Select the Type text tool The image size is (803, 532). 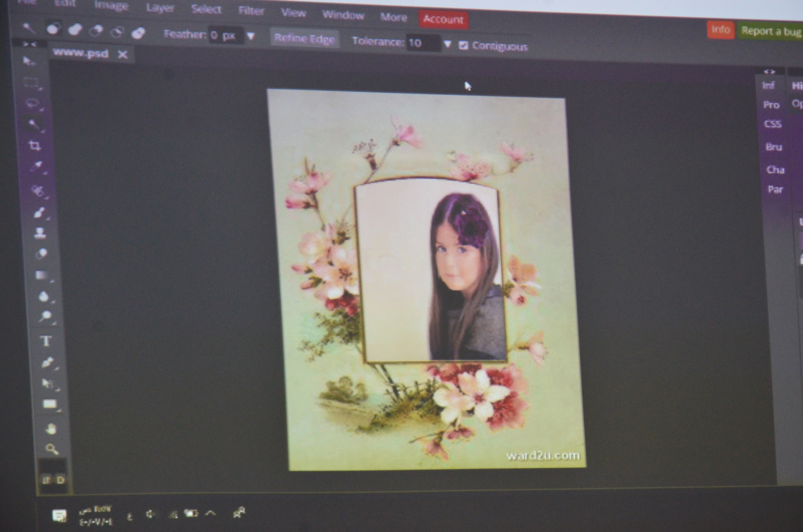coord(46,341)
